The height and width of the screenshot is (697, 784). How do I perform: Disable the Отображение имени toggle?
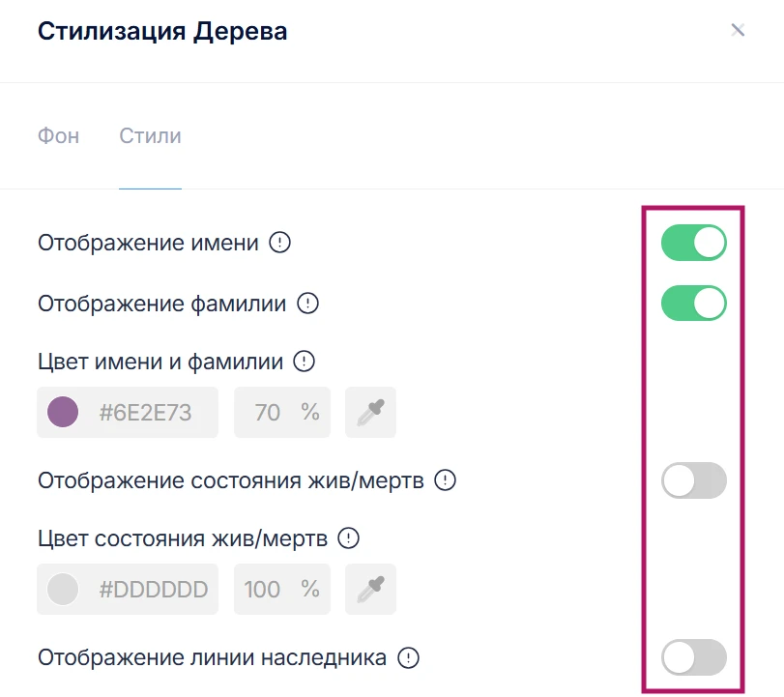click(x=693, y=244)
